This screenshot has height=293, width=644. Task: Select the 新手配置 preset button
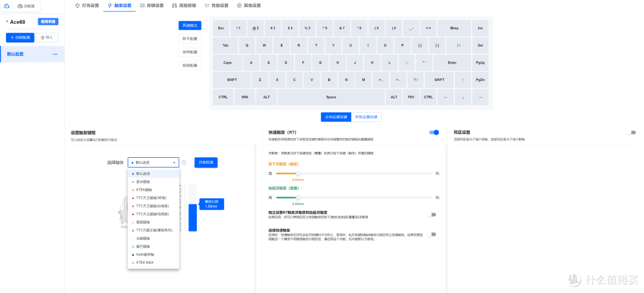190,39
